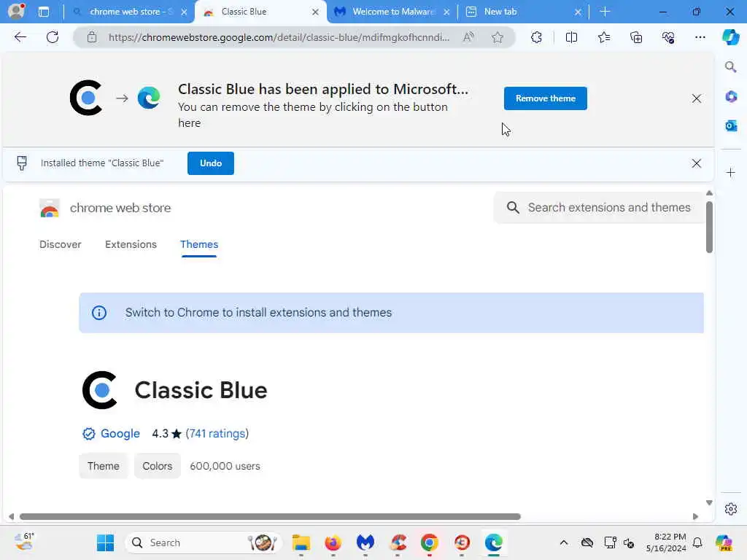This screenshot has width=747, height=560.
Task: Open notifications bell in taskbar
Action: tap(697, 542)
